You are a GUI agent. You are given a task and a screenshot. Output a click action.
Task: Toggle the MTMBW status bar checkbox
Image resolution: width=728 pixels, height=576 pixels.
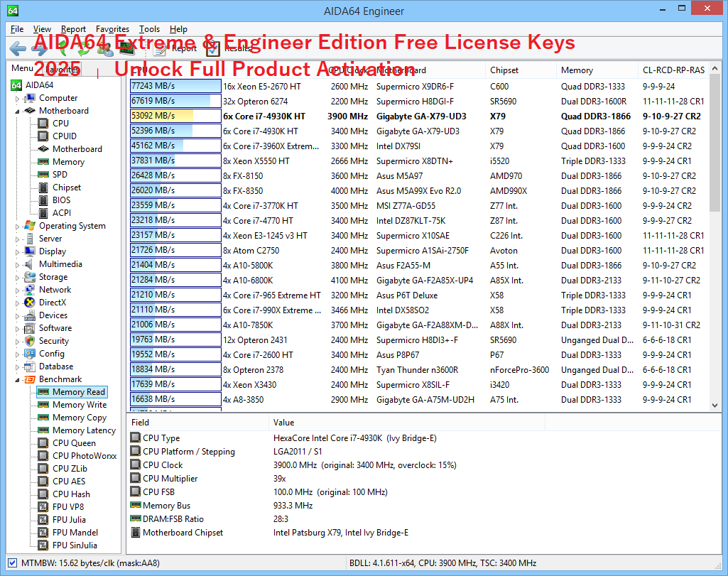coord(13,563)
